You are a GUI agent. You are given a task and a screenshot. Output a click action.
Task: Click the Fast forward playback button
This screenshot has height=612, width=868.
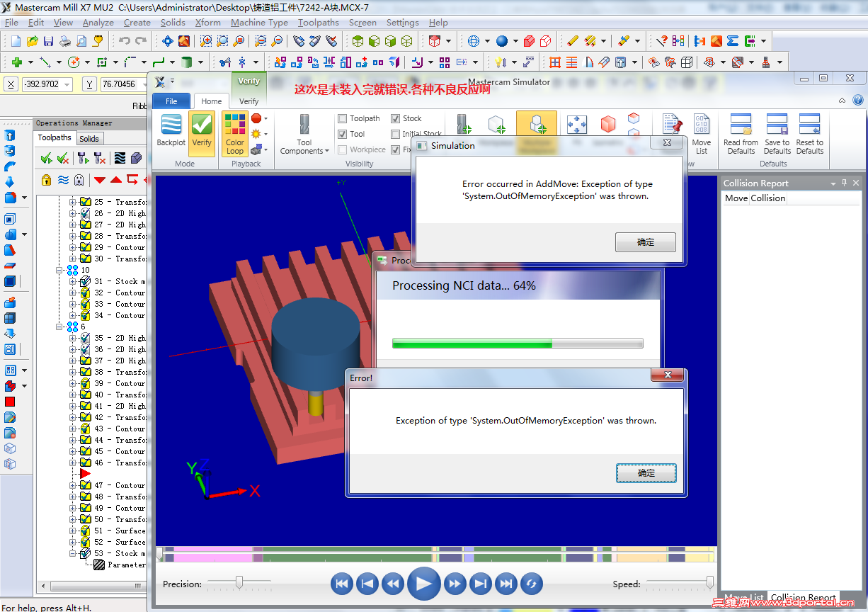point(455,584)
